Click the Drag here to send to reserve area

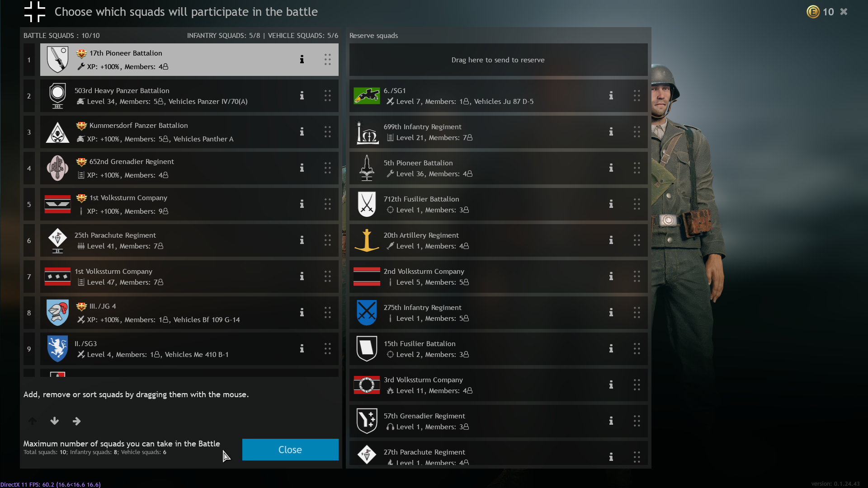(498, 60)
